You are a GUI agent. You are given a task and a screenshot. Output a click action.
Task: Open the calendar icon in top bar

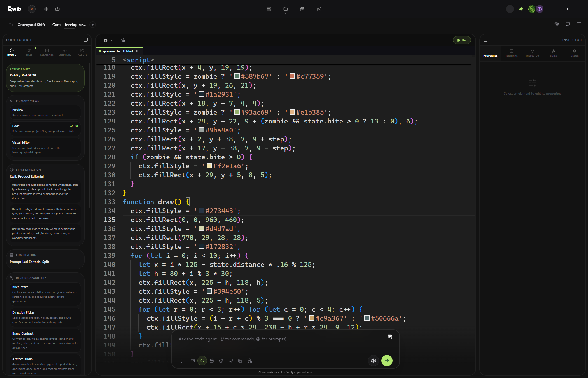302,9
